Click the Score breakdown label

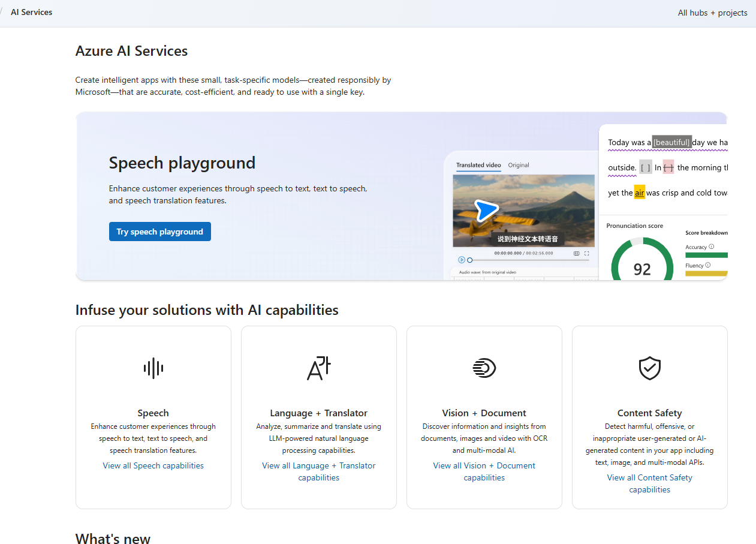pyautogui.click(x=707, y=233)
